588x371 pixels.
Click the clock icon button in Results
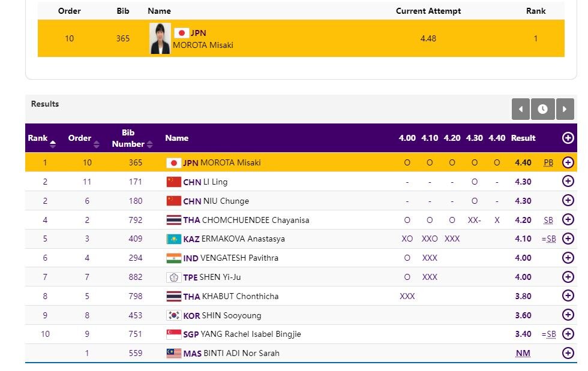point(542,109)
